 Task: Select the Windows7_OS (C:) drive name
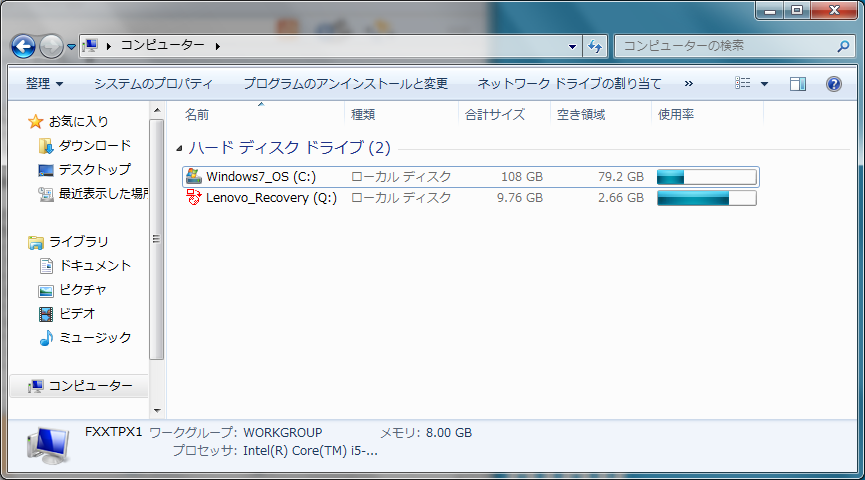coord(261,177)
